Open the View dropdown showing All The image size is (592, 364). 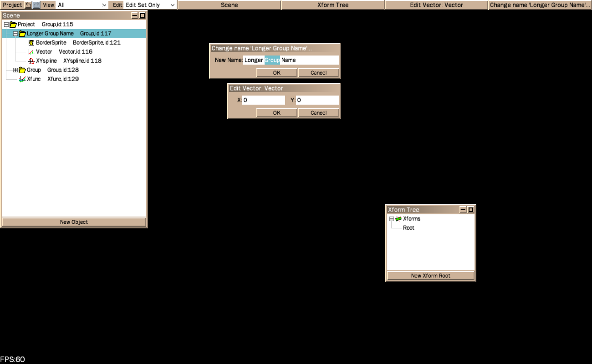click(82, 5)
